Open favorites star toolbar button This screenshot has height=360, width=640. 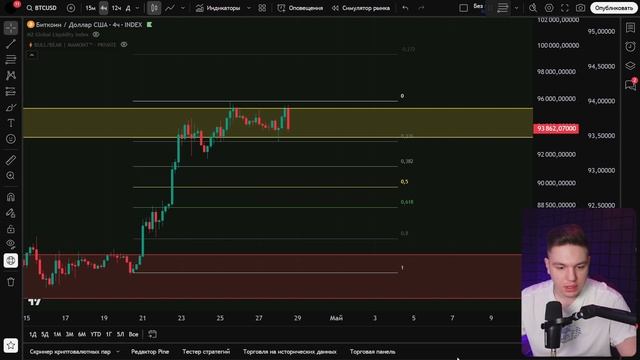tap(11, 346)
